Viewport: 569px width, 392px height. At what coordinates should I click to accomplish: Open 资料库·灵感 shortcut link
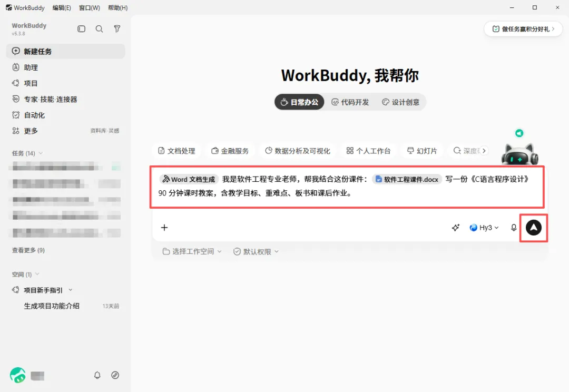[x=104, y=131]
